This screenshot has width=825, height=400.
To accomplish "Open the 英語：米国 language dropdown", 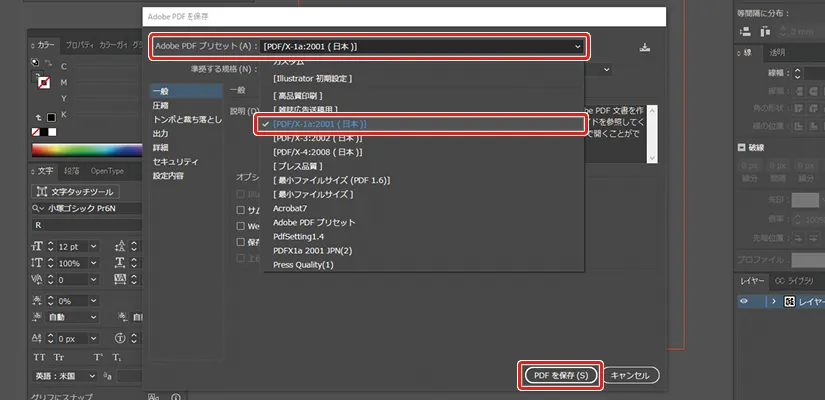I will [x=65, y=376].
